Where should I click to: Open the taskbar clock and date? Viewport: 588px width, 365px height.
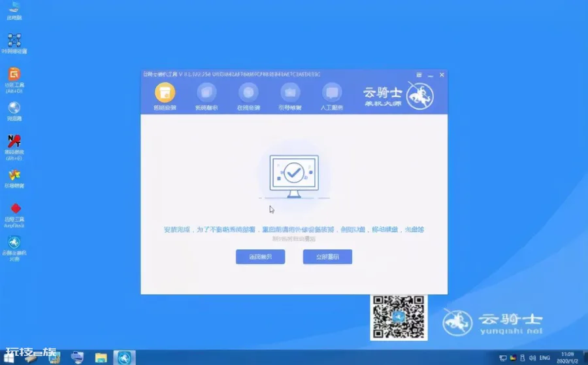click(567, 358)
